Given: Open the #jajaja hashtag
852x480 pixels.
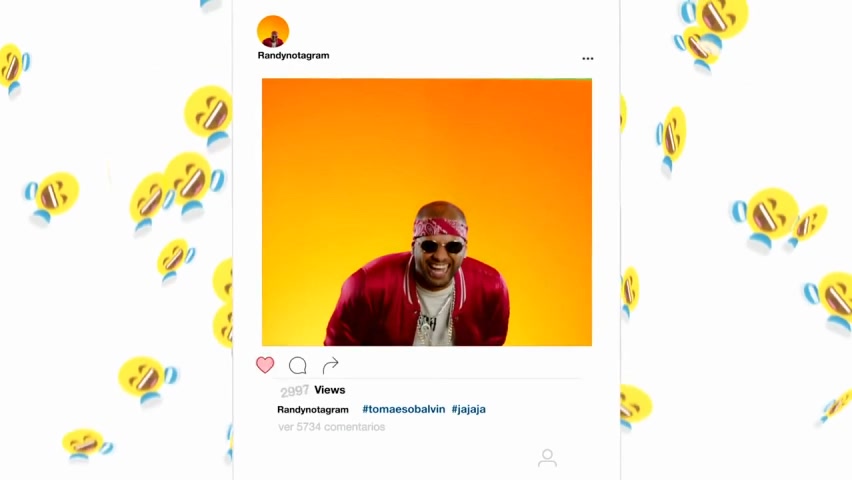Looking at the screenshot, I should click(x=468, y=409).
